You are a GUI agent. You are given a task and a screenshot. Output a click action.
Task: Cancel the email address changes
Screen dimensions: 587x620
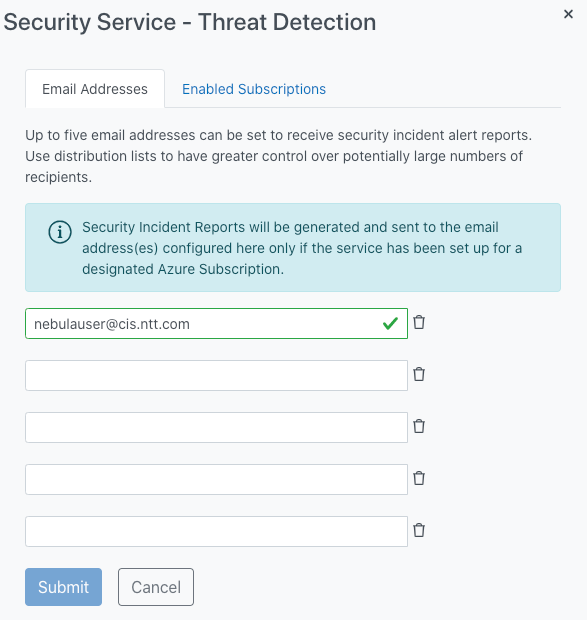pyautogui.click(x=156, y=587)
